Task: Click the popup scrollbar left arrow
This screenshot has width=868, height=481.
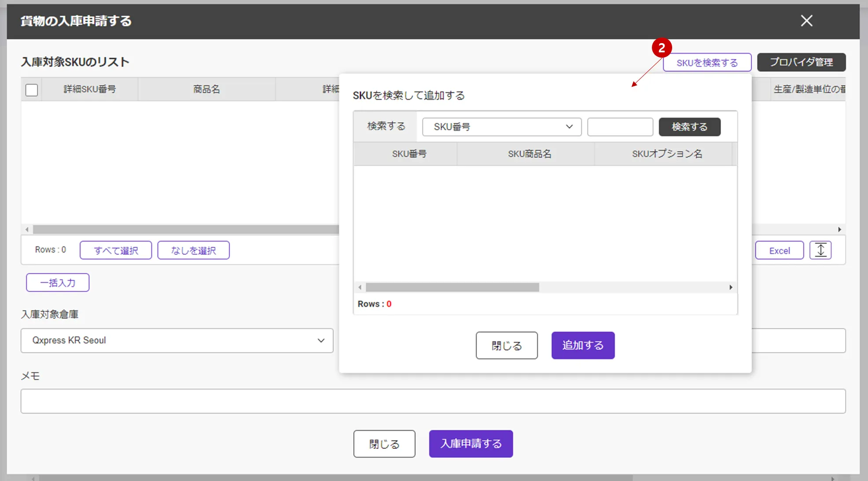Action: tap(360, 287)
